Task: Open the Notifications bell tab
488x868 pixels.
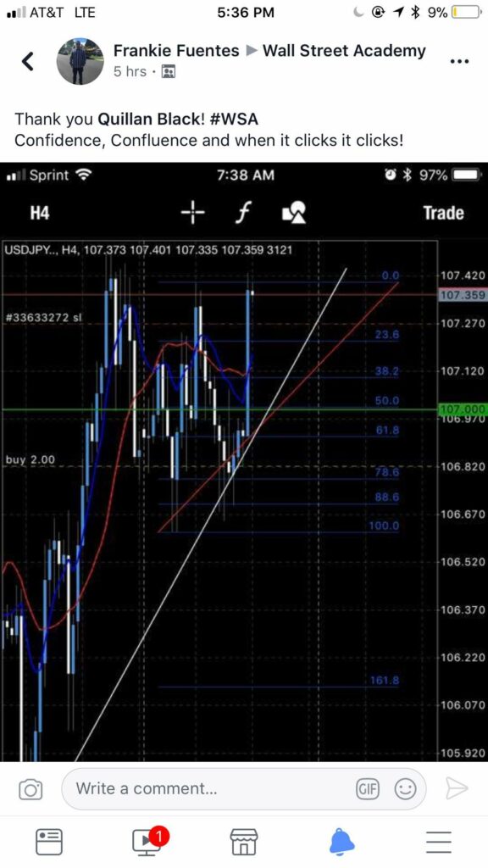Action: [342, 842]
